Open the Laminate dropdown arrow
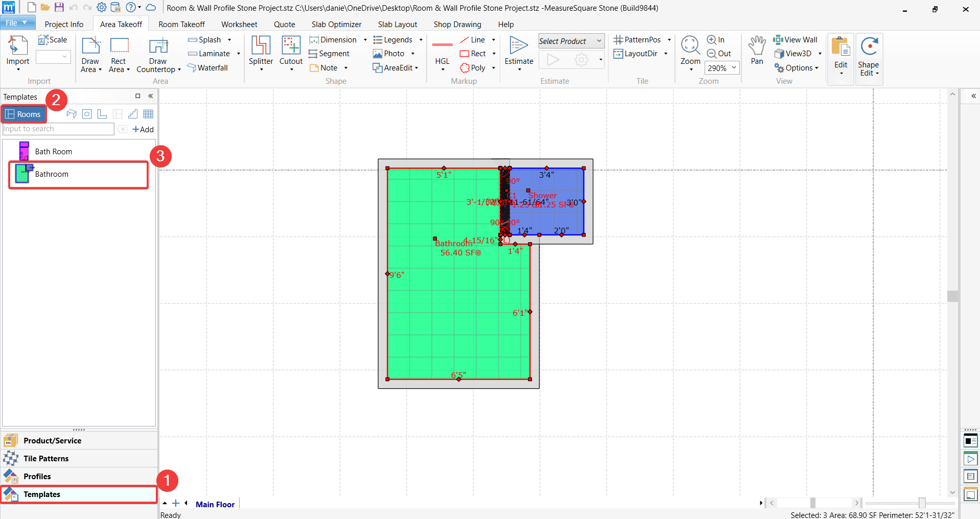This screenshot has height=519, width=980. pos(238,54)
